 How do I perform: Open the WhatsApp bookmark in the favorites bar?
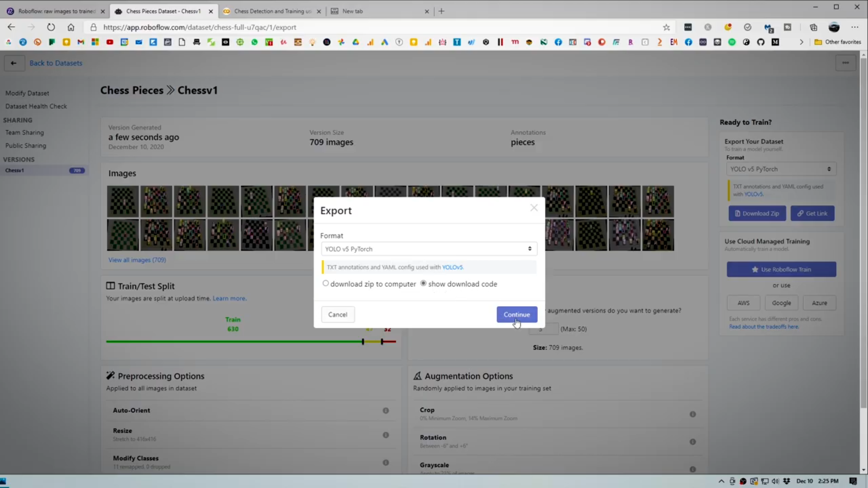pos(255,42)
